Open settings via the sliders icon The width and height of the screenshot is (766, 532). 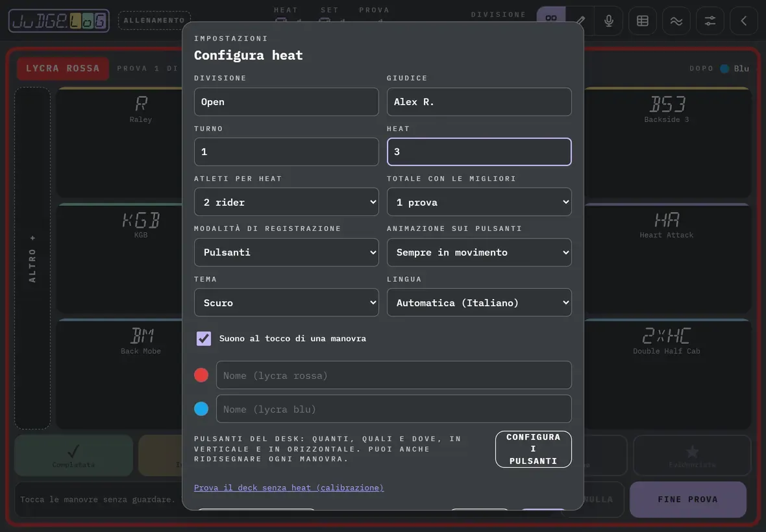[710, 21]
